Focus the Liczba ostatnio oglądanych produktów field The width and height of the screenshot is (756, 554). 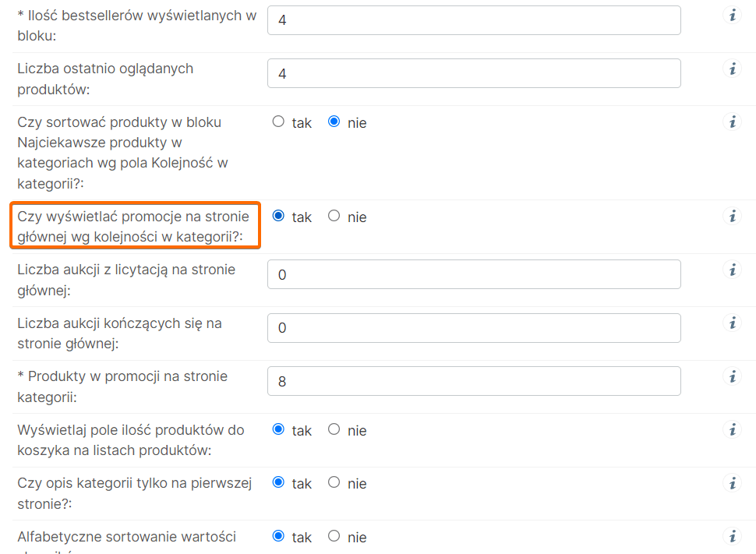pos(474,73)
